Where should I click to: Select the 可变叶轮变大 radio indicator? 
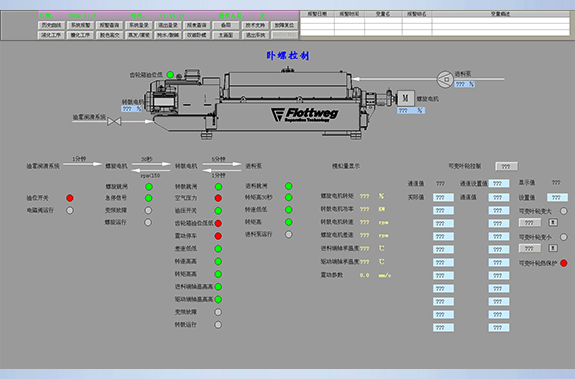(564, 211)
